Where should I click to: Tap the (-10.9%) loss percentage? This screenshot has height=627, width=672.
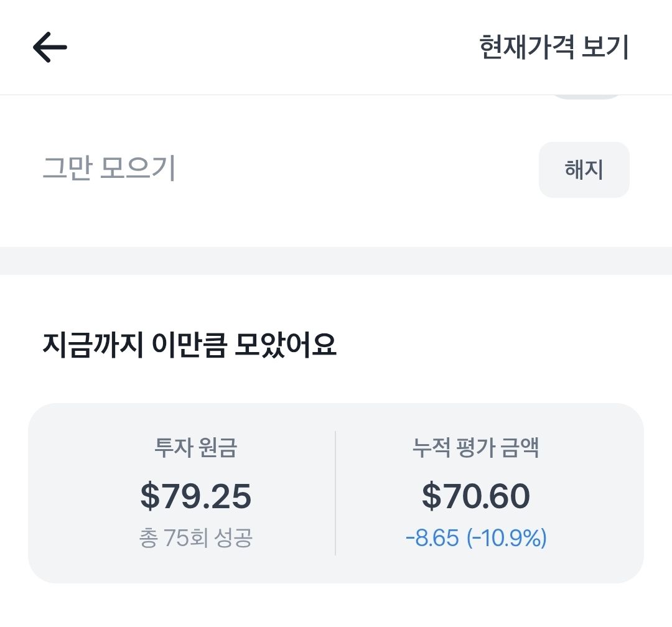(x=507, y=538)
